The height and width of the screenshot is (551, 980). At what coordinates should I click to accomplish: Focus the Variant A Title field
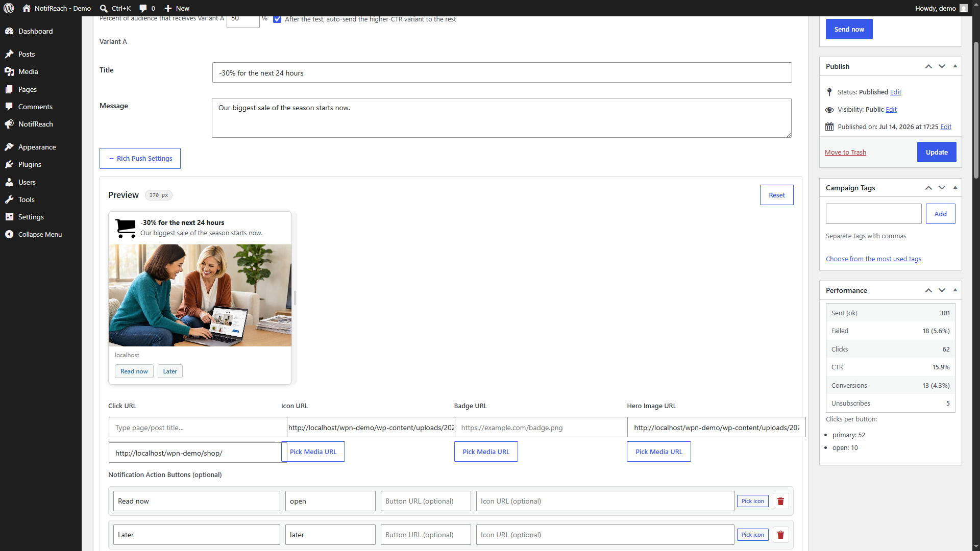pyautogui.click(x=502, y=73)
